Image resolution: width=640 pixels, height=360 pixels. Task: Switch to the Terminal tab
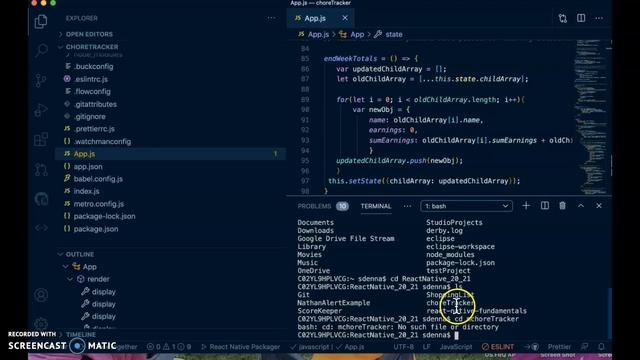376,206
